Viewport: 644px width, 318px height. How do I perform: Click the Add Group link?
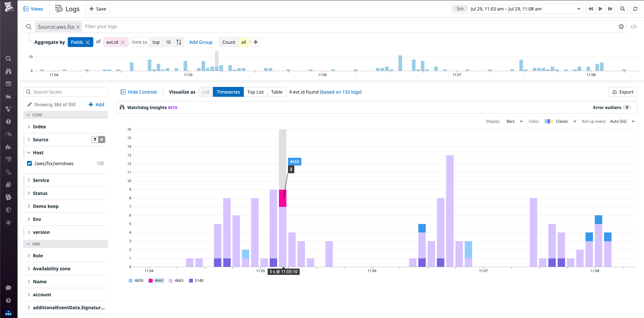(x=201, y=42)
